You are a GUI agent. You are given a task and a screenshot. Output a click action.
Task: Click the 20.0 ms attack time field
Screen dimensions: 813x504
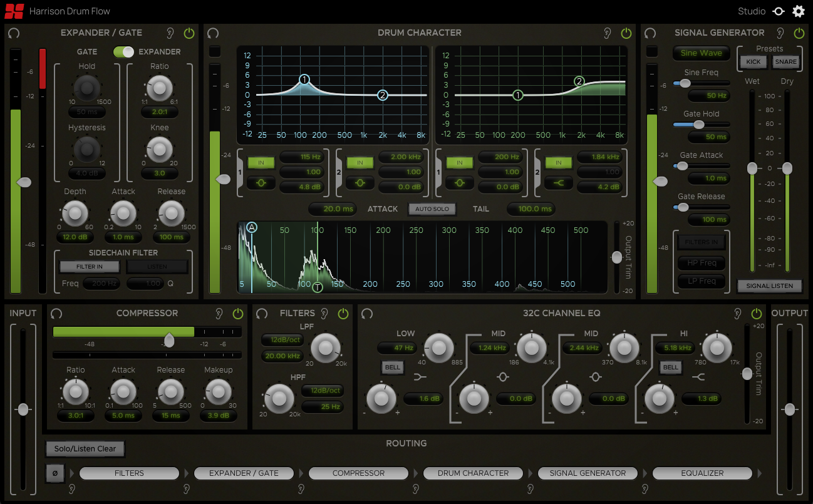coord(331,209)
